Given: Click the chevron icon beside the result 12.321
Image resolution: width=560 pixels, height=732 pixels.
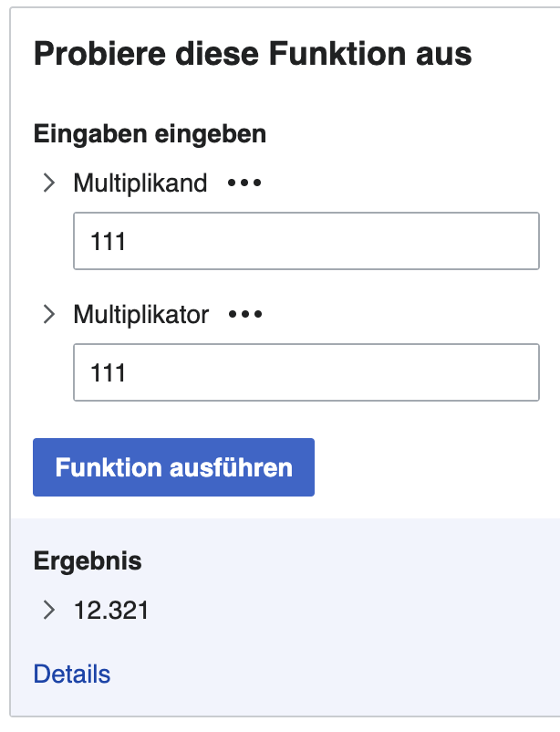Looking at the screenshot, I should point(50,611).
